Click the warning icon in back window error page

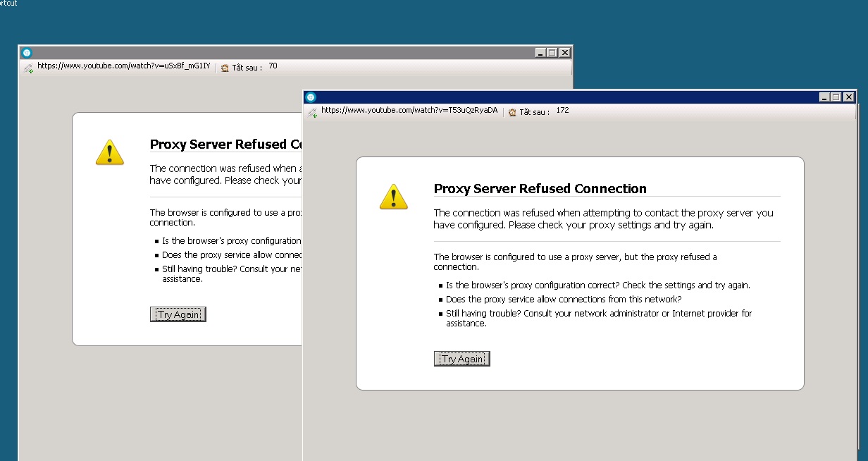pyautogui.click(x=110, y=152)
